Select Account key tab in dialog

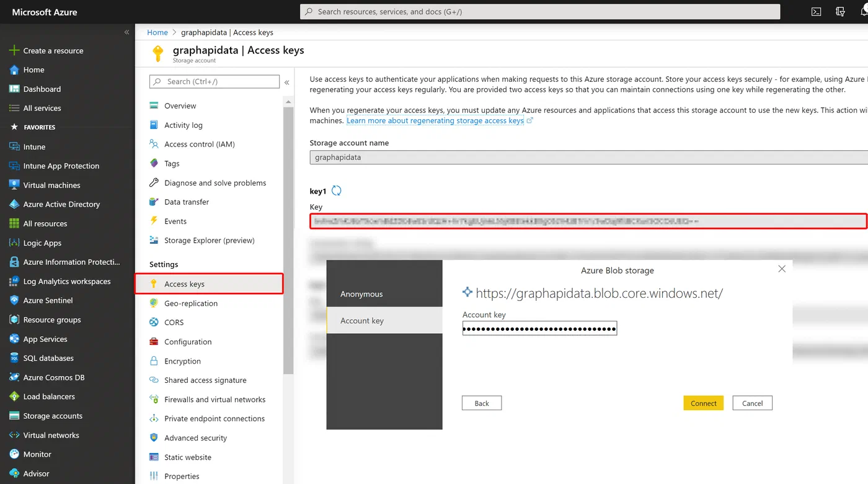click(x=384, y=321)
